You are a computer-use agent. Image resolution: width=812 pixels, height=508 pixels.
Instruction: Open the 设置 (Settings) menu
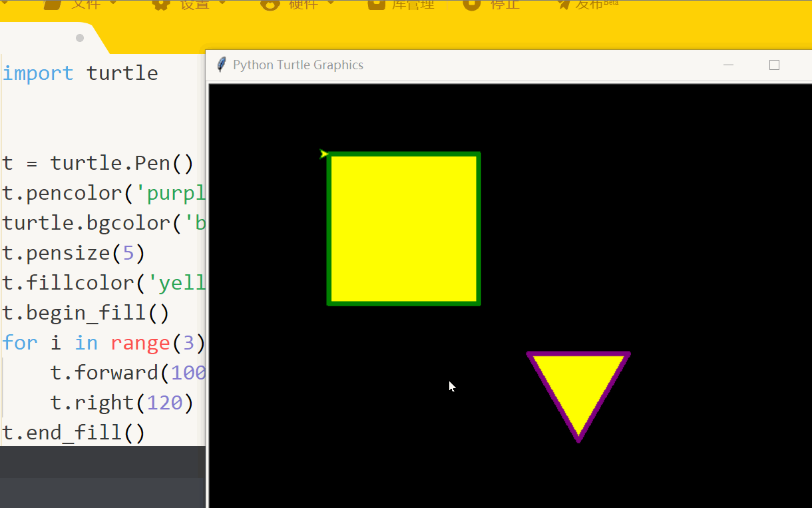coord(189,4)
